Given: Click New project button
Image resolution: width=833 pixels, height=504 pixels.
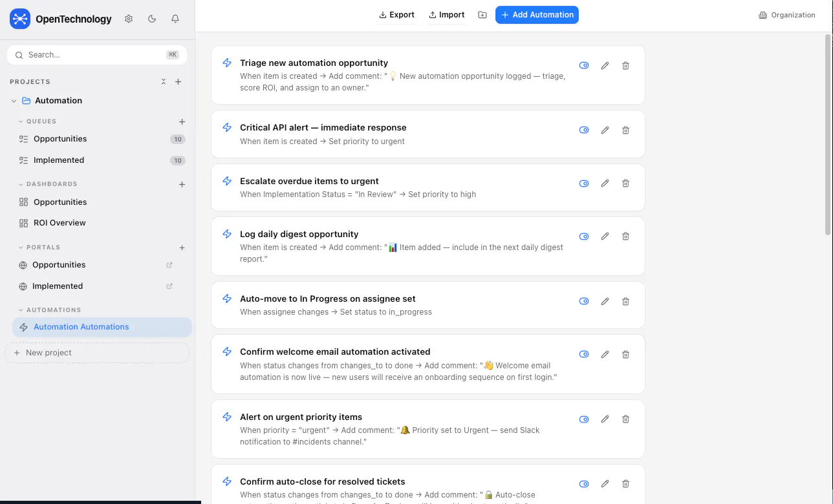Looking at the screenshot, I should [97, 353].
